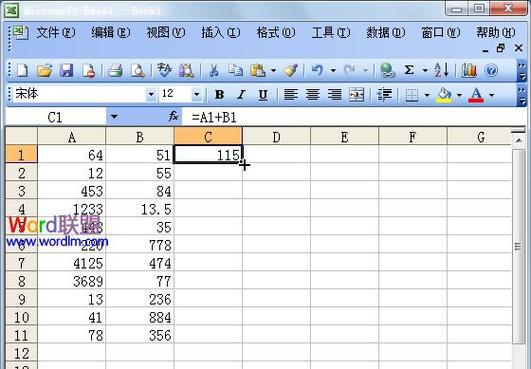
Task: Center align the cell text
Action: (x=313, y=94)
